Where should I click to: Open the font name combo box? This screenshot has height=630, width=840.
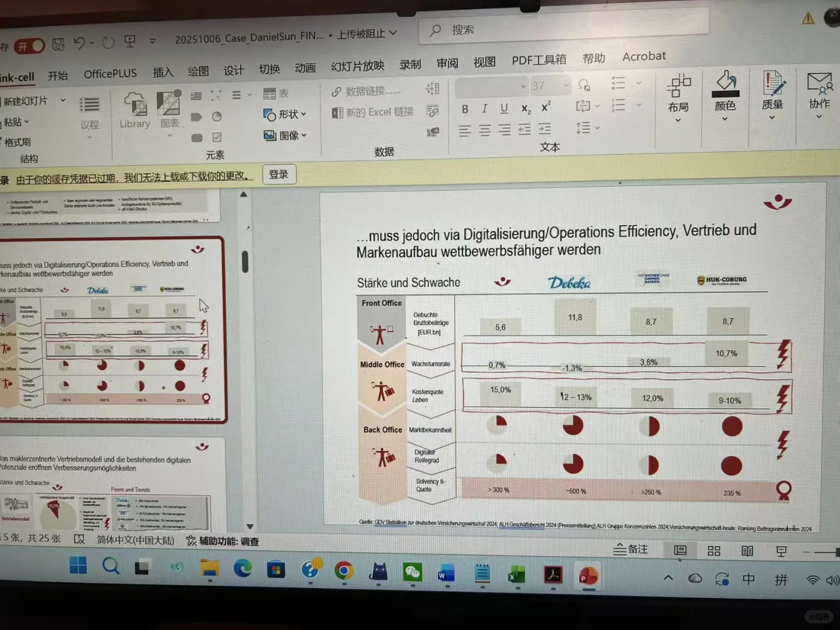[x=491, y=87]
